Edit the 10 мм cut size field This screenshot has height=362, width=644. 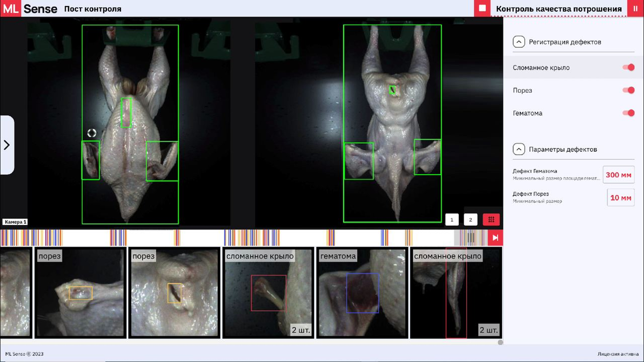[621, 197]
